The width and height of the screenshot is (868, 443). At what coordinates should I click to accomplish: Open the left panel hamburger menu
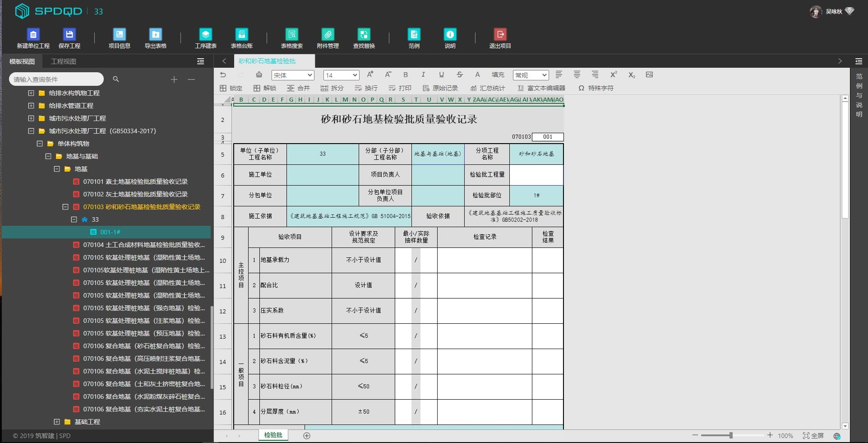[x=201, y=61]
